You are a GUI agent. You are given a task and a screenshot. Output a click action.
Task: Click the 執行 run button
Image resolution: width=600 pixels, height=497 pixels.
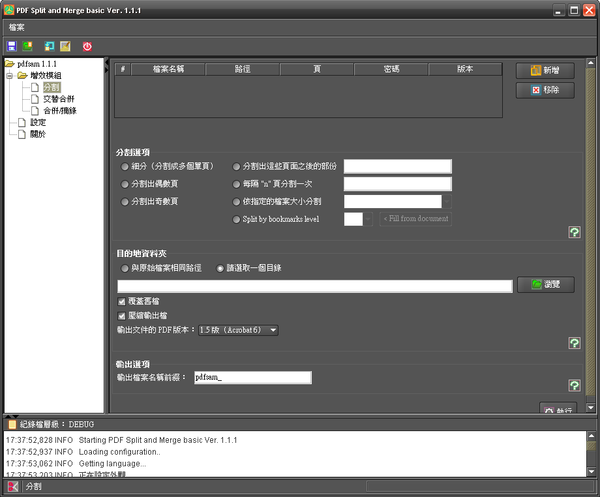[x=558, y=407]
